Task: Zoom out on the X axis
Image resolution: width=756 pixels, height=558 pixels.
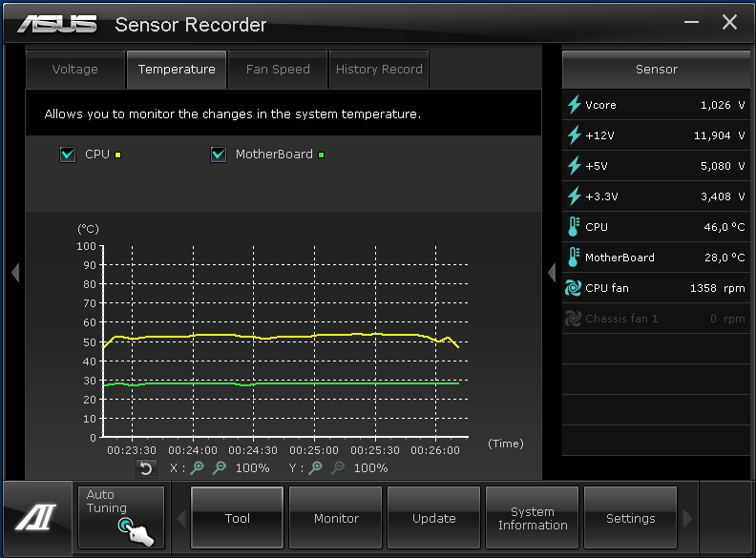Action: [x=220, y=467]
